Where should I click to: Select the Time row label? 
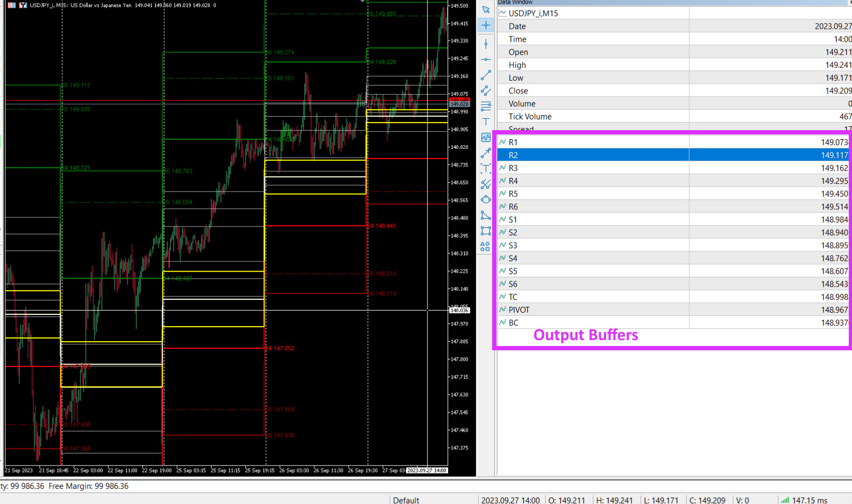(x=517, y=39)
